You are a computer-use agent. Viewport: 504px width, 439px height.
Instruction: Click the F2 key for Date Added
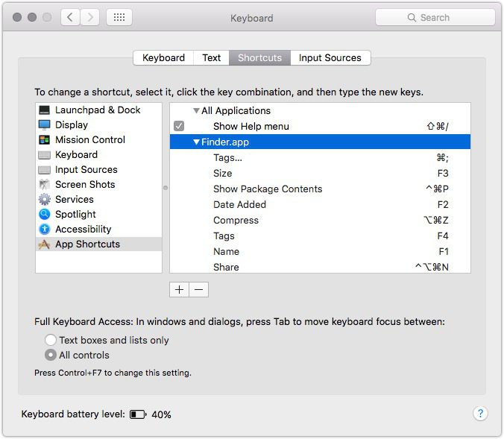pyautogui.click(x=443, y=204)
